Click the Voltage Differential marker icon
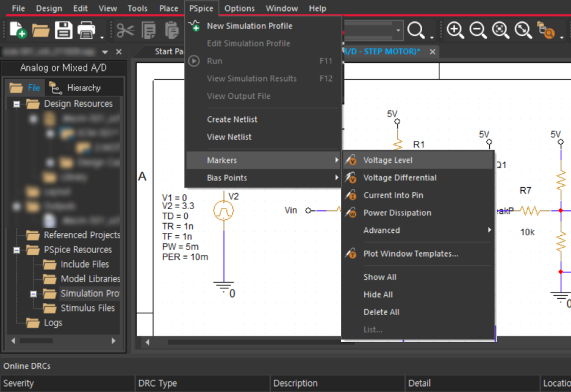 pos(351,177)
